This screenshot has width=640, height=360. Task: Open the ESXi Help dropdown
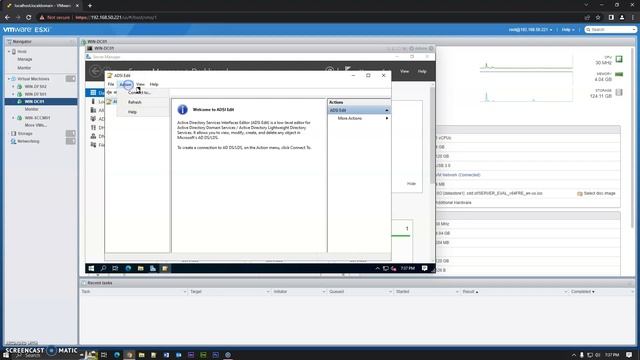568,30
